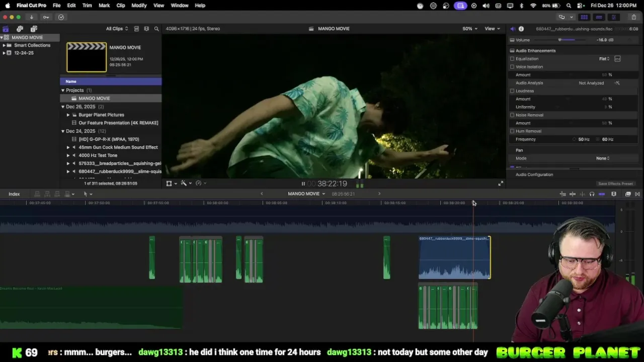Click the Save Effects Preset button
The image size is (644, 362).
tap(615, 184)
